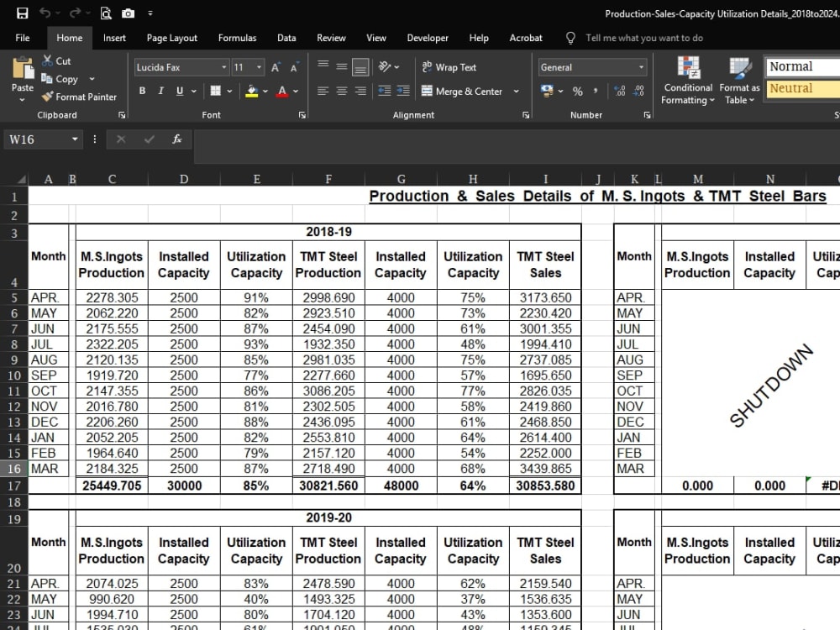The image size is (840, 630).
Task: Apply the Normal cell style
Action: 802,66
